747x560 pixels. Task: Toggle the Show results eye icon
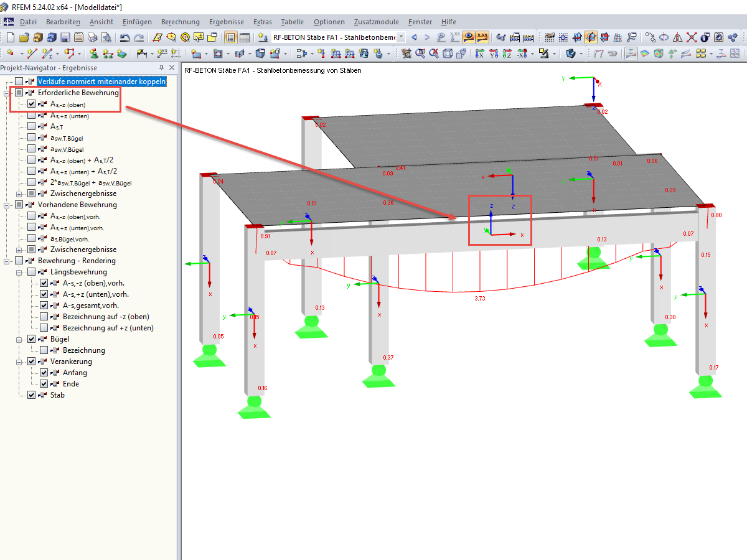click(469, 37)
